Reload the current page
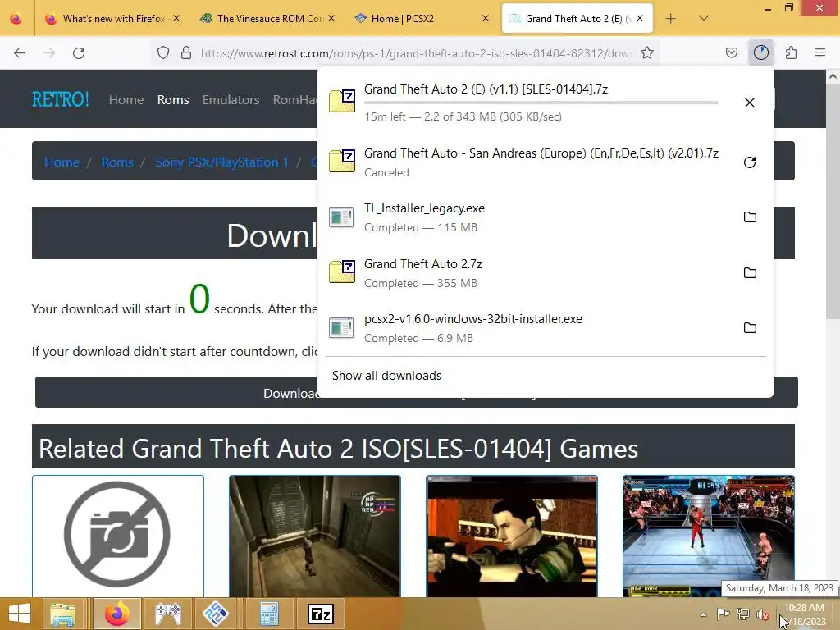Screen dimensions: 840x630 [79, 53]
